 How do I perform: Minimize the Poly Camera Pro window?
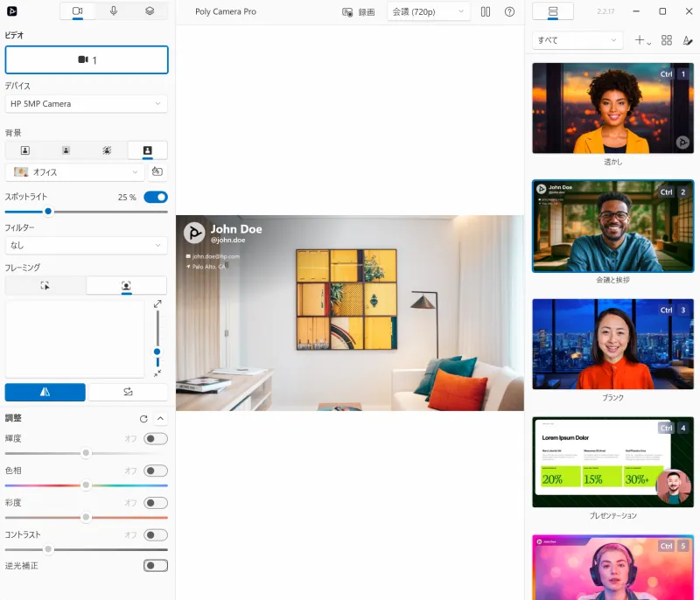[636, 11]
